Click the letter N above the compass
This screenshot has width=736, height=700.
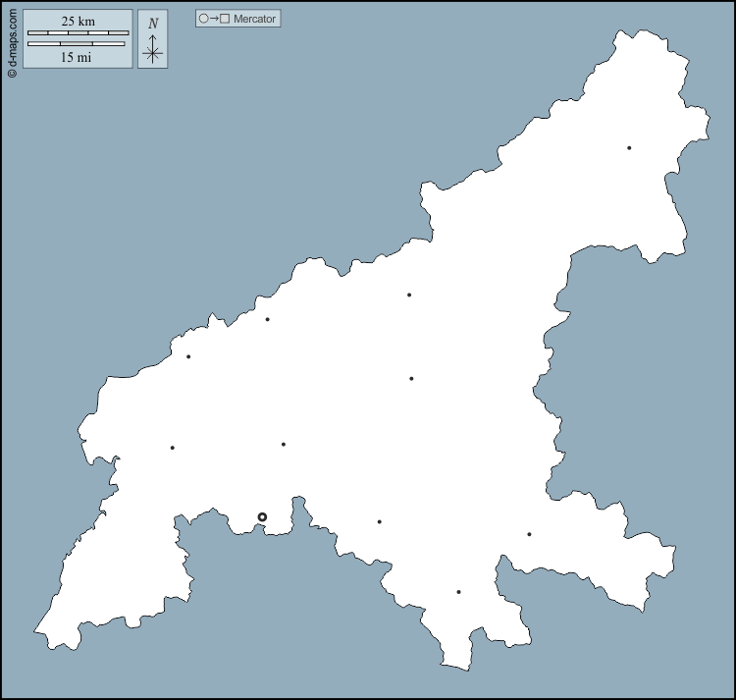pos(152,24)
